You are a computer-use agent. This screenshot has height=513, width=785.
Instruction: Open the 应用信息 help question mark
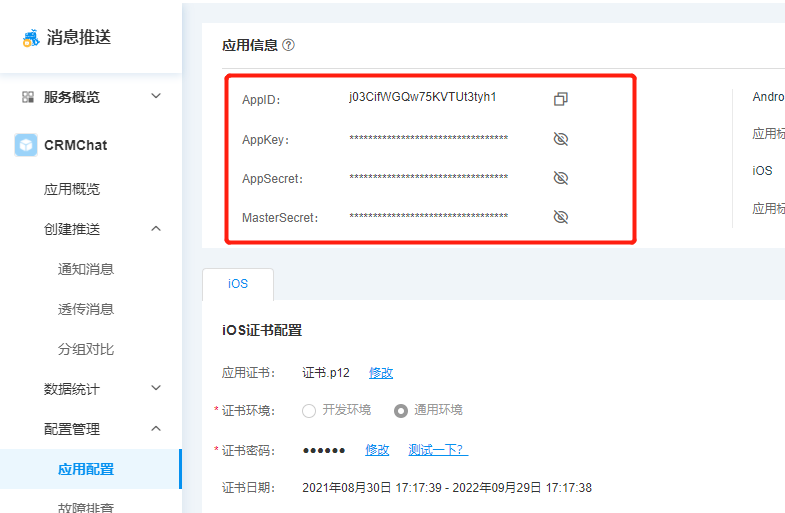pyautogui.click(x=288, y=45)
